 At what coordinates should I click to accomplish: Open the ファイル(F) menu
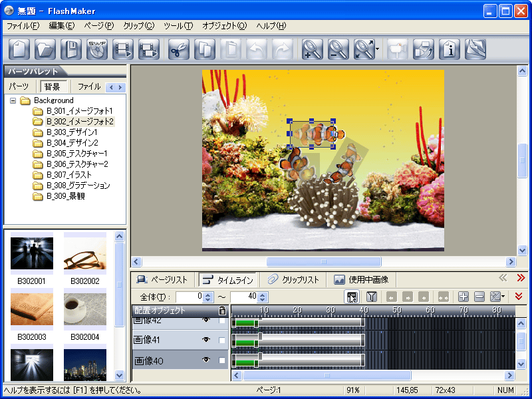(23, 26)
